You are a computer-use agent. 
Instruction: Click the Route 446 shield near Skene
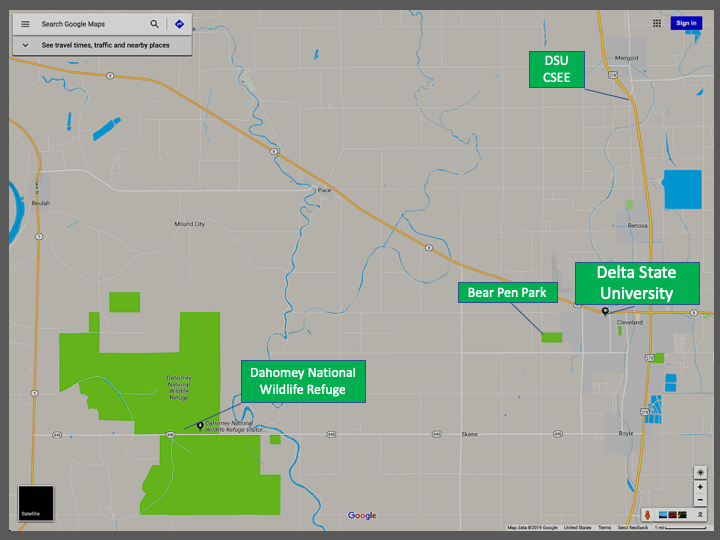click(437, 434)
